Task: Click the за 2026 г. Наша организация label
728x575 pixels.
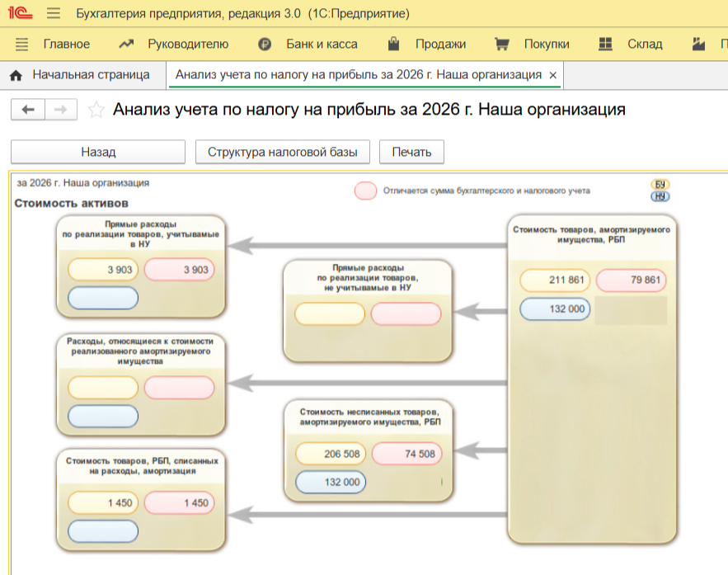Action: pyautogui.click(x=83, y=183)
